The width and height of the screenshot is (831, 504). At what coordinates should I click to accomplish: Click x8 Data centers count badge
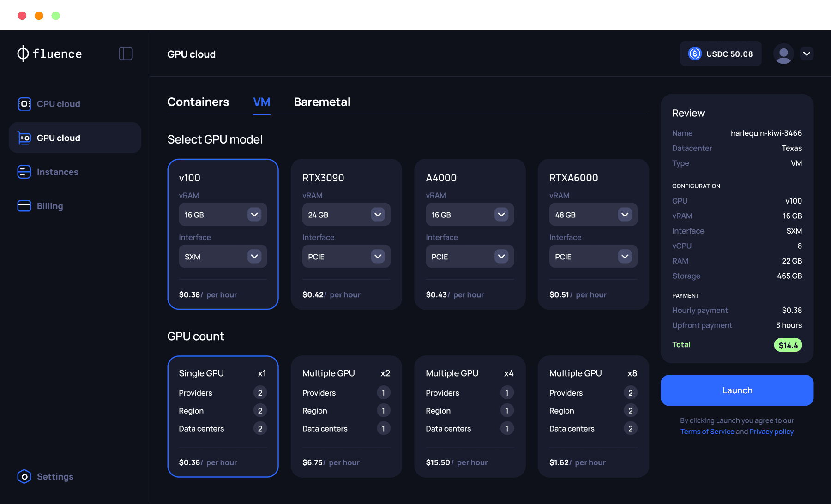pyautogui.click(x=631, y=428)
